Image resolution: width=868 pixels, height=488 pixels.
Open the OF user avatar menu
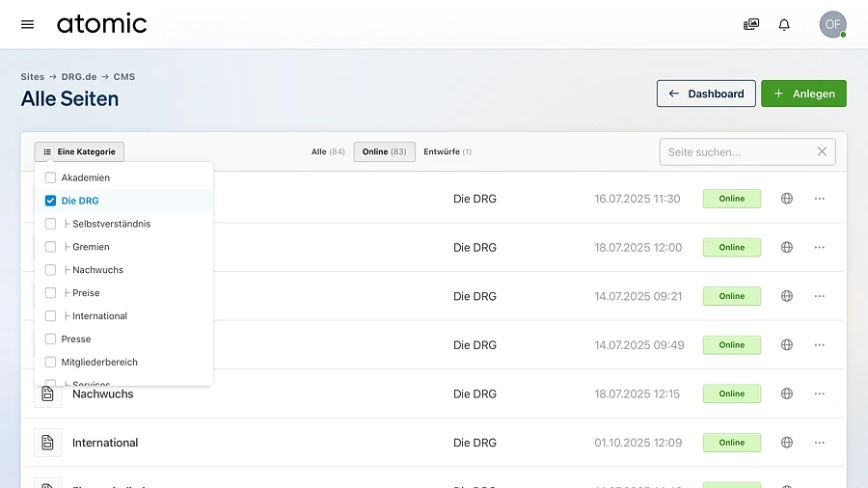[832, 24]
